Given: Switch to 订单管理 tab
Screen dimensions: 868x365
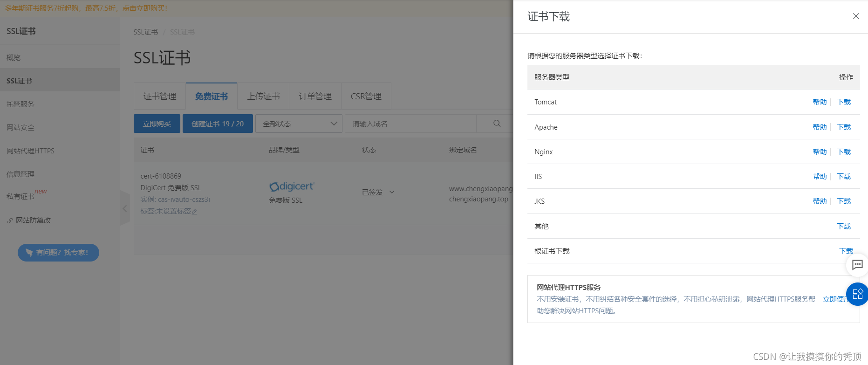Looking at the screenshot, I should tap(315, 96).
